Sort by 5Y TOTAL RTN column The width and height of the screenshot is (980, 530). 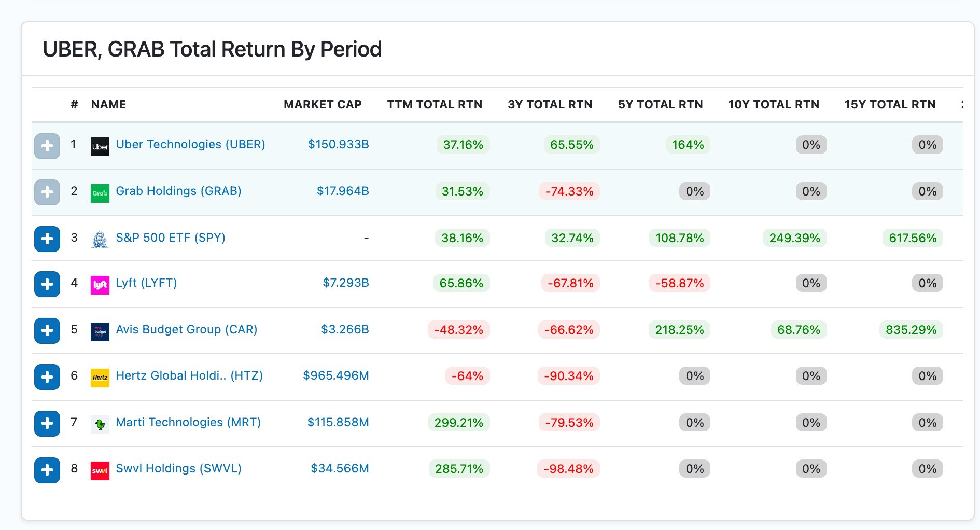(x=660, y=104)
